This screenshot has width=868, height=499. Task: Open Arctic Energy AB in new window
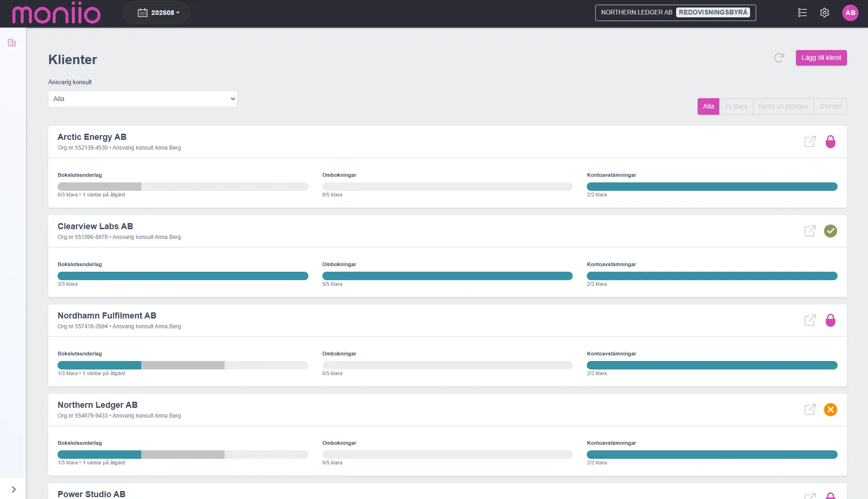tap(810, 141)
